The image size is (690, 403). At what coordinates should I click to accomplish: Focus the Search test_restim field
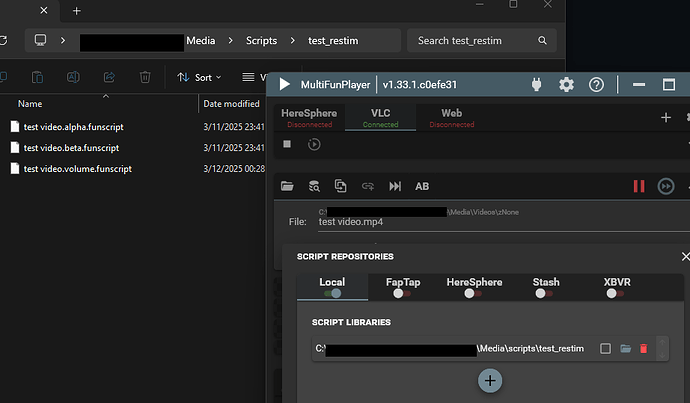click(482, 40)
